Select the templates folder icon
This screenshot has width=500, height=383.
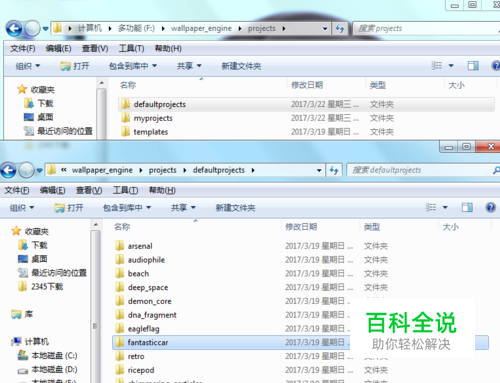[x=125, y=131]
